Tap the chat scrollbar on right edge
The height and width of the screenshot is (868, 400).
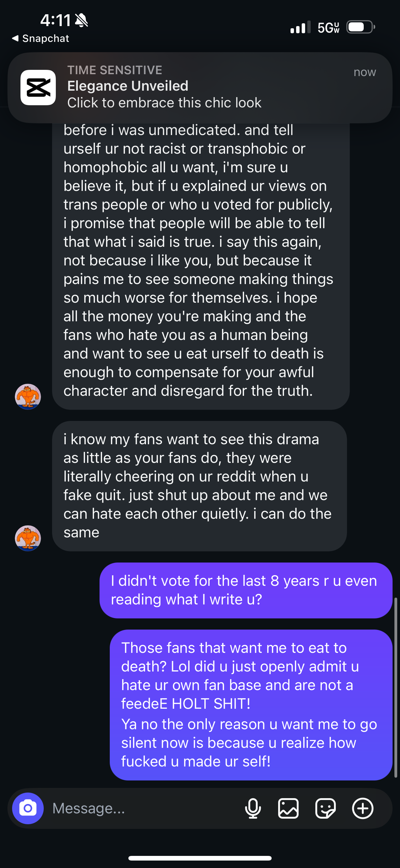pos(396,687)
